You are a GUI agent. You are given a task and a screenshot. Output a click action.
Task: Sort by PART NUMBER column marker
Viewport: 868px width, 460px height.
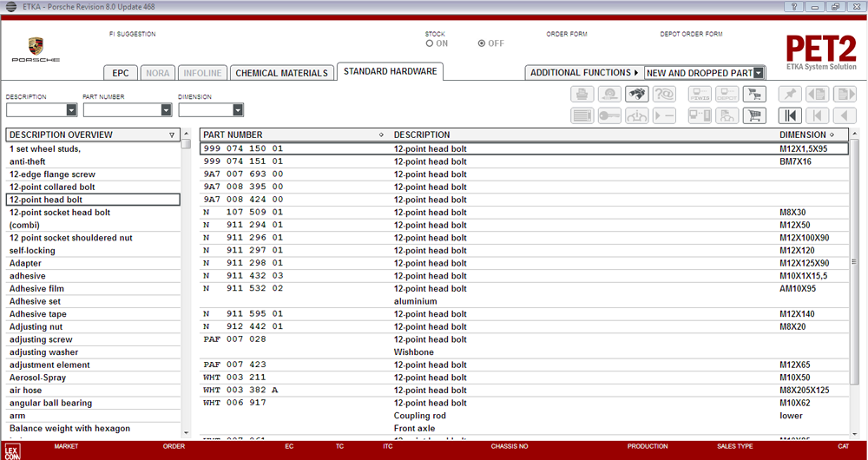pyautogui.click(x=381, y=135)
